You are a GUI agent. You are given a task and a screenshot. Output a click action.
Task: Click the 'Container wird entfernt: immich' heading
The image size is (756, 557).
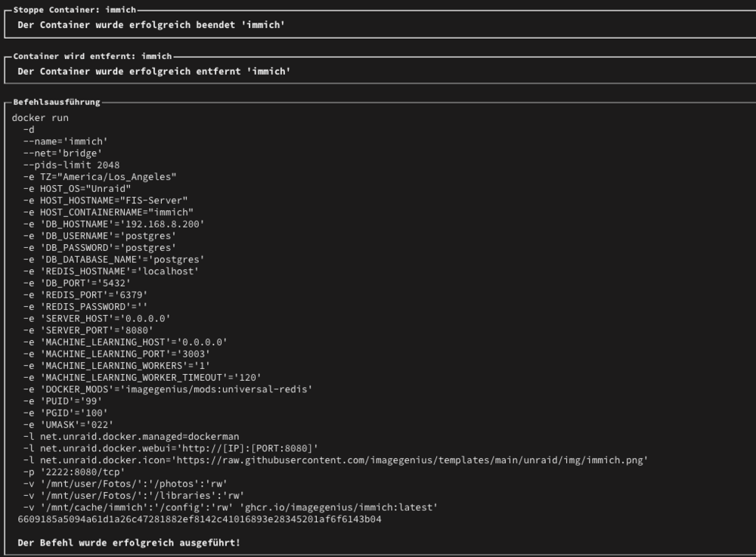(92, 56)
